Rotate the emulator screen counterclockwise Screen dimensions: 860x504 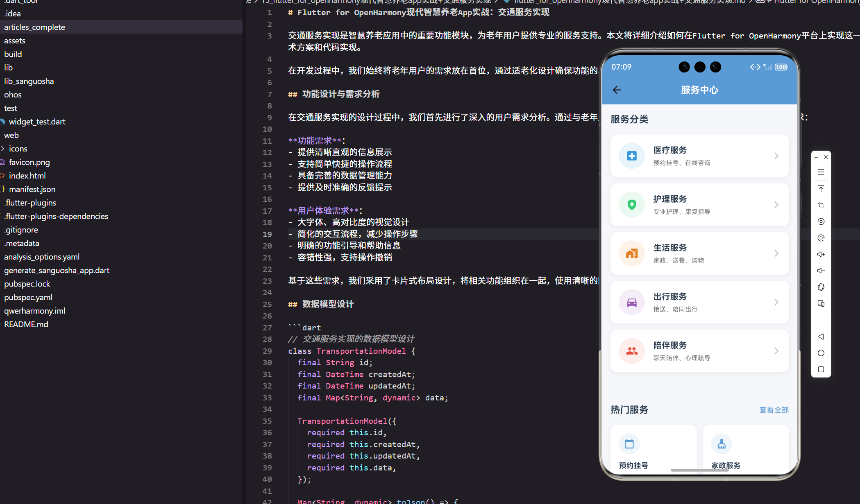821,221
